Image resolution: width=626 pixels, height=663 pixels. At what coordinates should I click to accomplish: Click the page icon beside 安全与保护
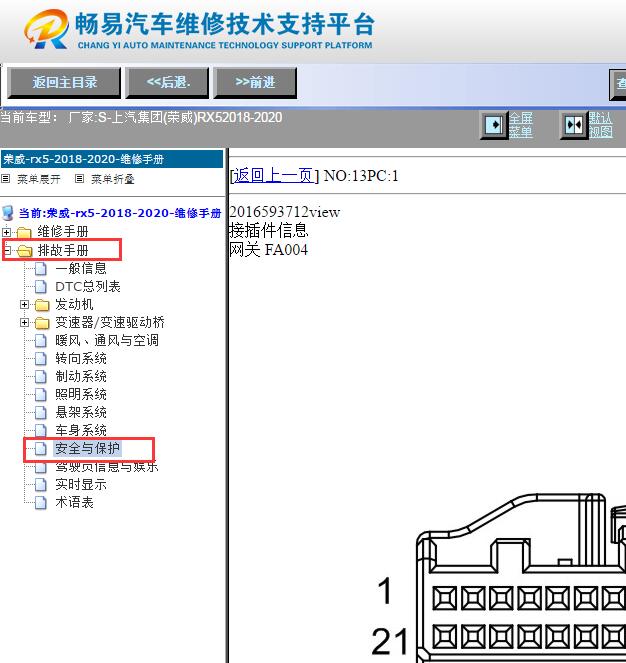(x=41, y=449)
